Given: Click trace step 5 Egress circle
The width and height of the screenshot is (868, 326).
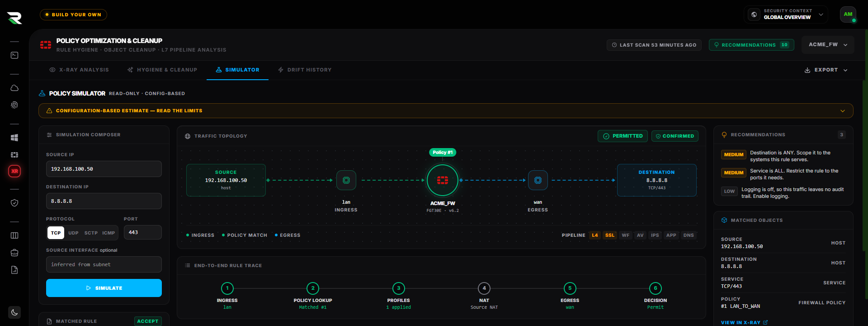Looking at the screenshot, I should coord(570,288).
